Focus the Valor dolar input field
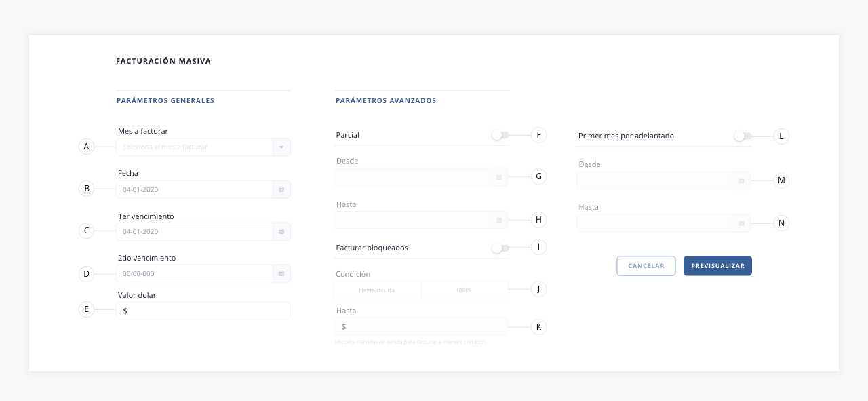 tap(203, 311)
